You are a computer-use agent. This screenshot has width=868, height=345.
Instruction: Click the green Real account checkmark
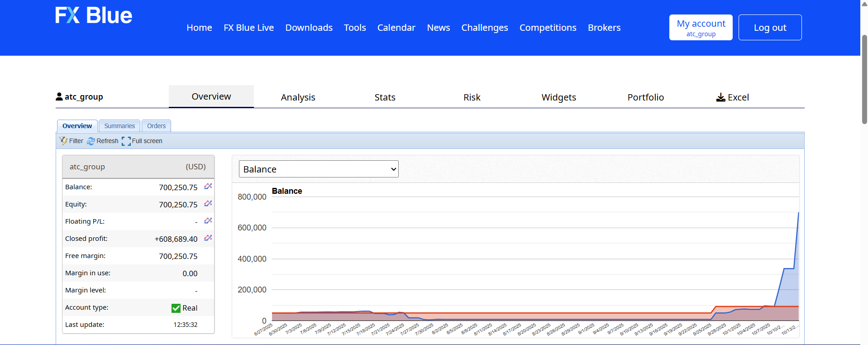176,308
